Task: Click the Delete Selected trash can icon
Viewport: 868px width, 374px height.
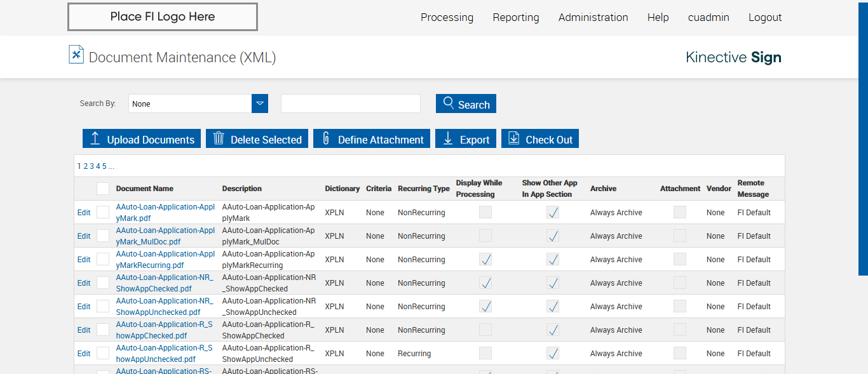Action: 219,138
